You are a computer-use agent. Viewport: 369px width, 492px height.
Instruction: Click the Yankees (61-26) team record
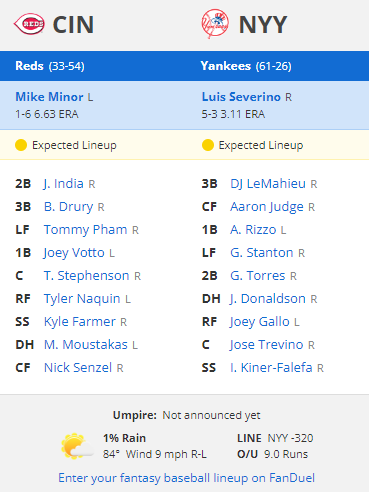coord(246,66)
